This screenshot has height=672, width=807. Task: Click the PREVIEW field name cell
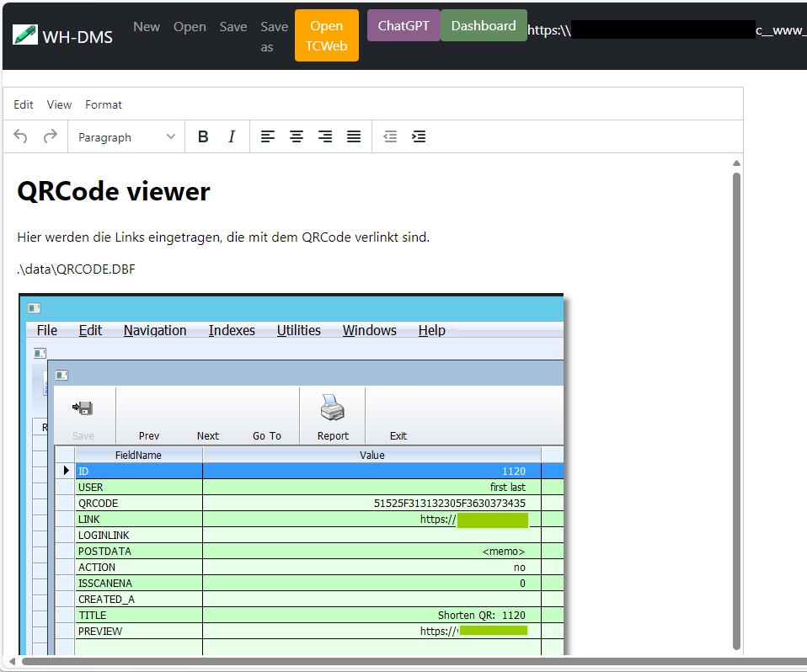139,631
